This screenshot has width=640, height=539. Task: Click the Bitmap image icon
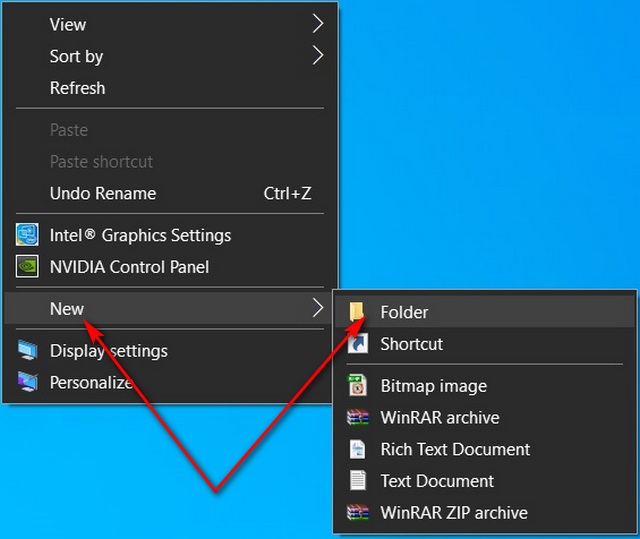[x=358, y=386]
